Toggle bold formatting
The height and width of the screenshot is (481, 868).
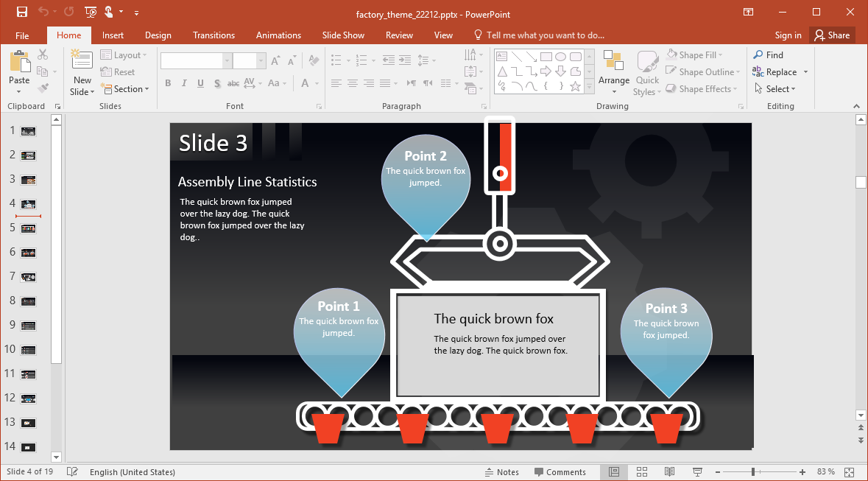pos(168,83)
